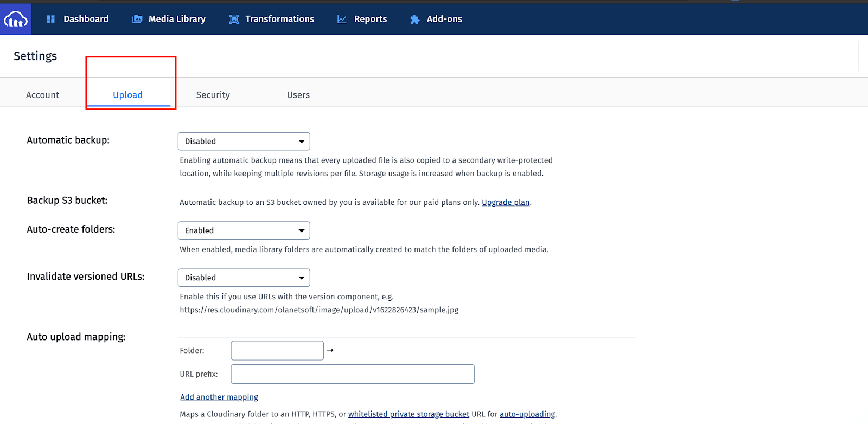Focus the Folder input field
This screenshot has width=868, height=424.
coord(277,350)
